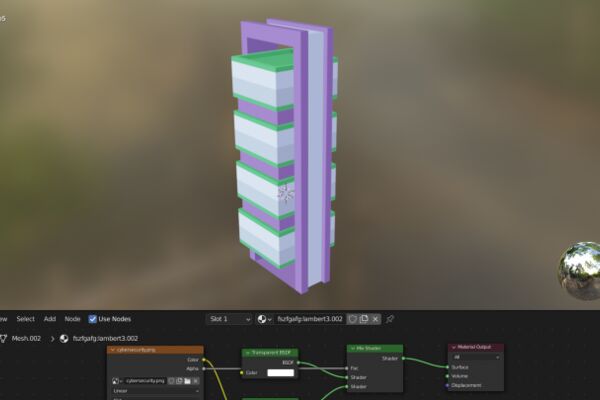Click the Transparent BSDF output socket
This screenshot has height=400, width=600.
coord(298,362)
